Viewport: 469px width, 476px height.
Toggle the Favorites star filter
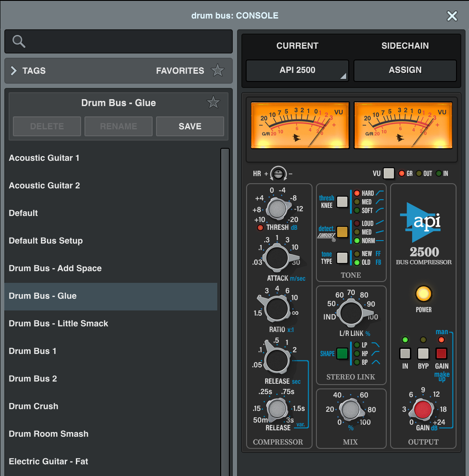[217, 70]
